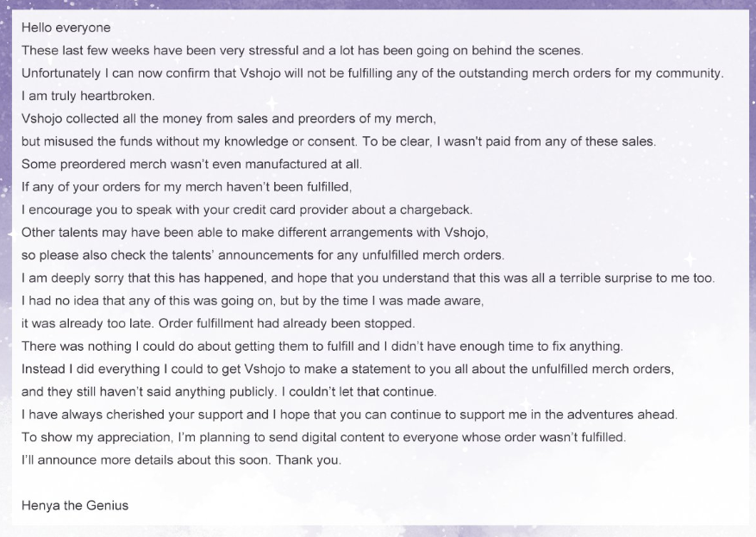Click the line starting "There was nothing I could"
The width and height of the screenshot is (756, 537).
point(322,347)
